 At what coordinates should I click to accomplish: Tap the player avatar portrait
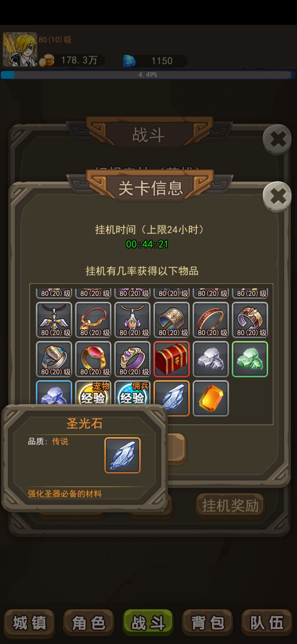(20, 49)
